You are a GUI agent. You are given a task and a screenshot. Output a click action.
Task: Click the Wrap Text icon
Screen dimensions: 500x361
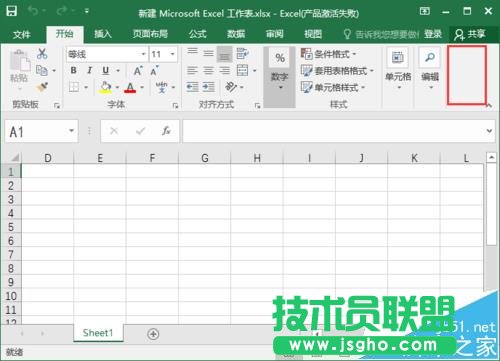pos(242,54)
